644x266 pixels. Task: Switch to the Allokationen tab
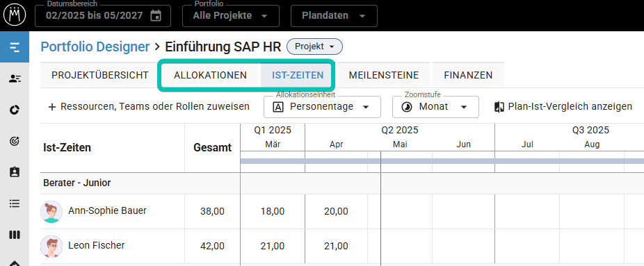coord(210,75)
